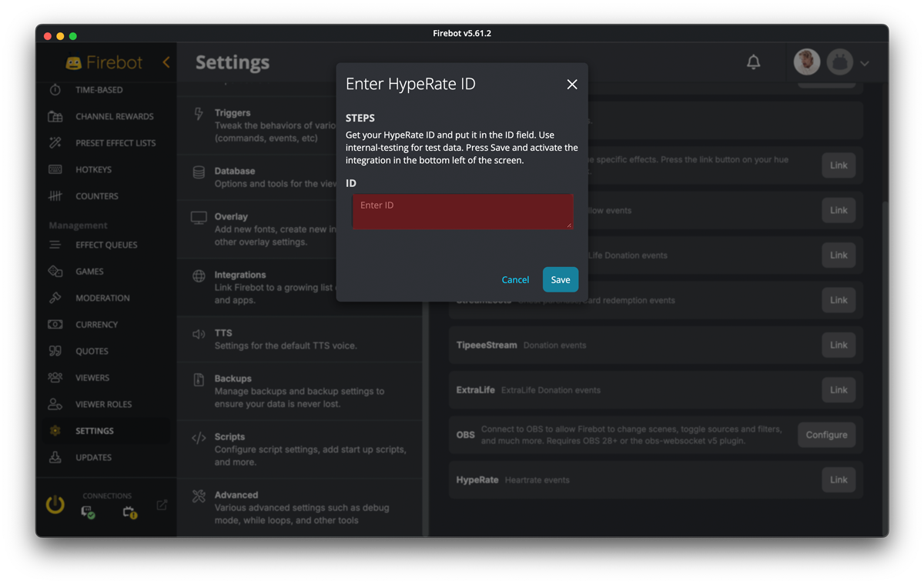Click the Integrations globe icon

[199, 275]
